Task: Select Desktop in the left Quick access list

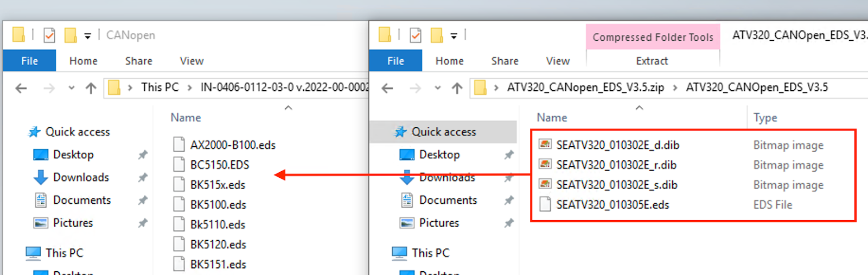Action: (73, 155)
